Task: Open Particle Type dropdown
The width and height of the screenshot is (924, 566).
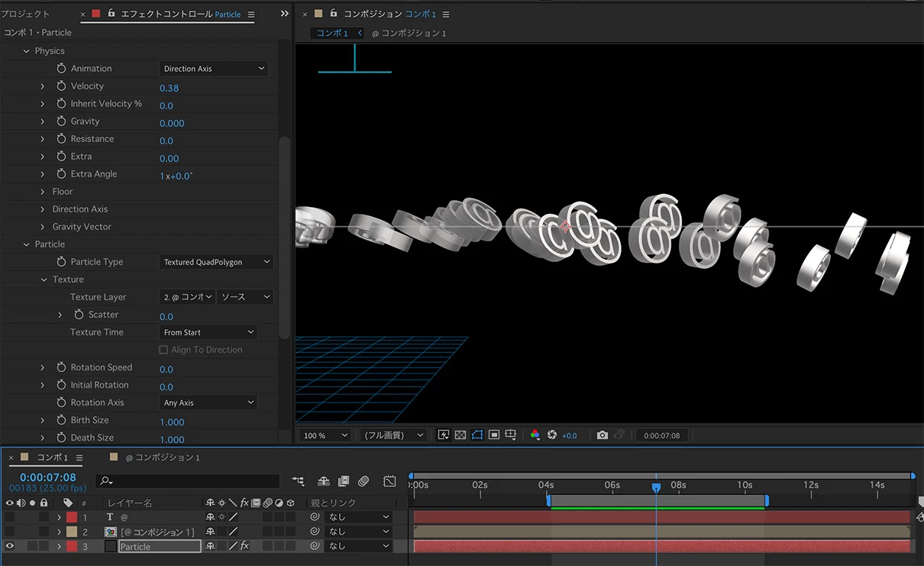Action: (x=216, y=262)
